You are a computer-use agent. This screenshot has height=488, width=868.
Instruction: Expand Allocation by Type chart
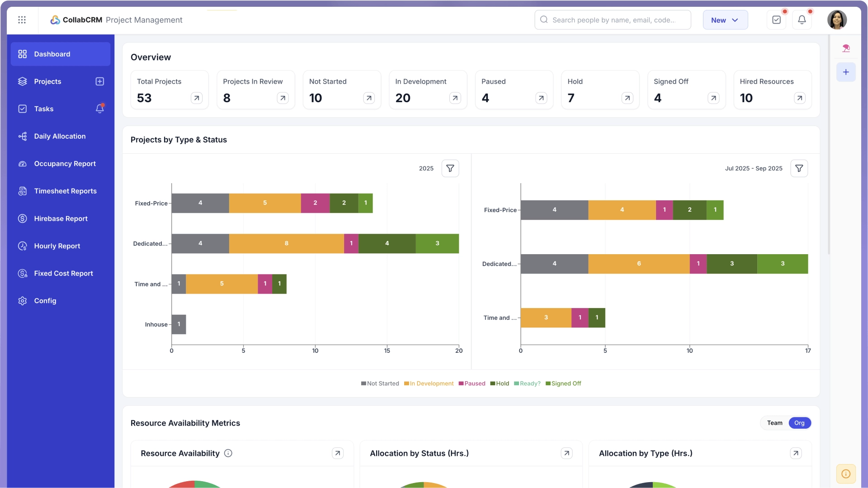pyautogui.click(x=796, y=453)
